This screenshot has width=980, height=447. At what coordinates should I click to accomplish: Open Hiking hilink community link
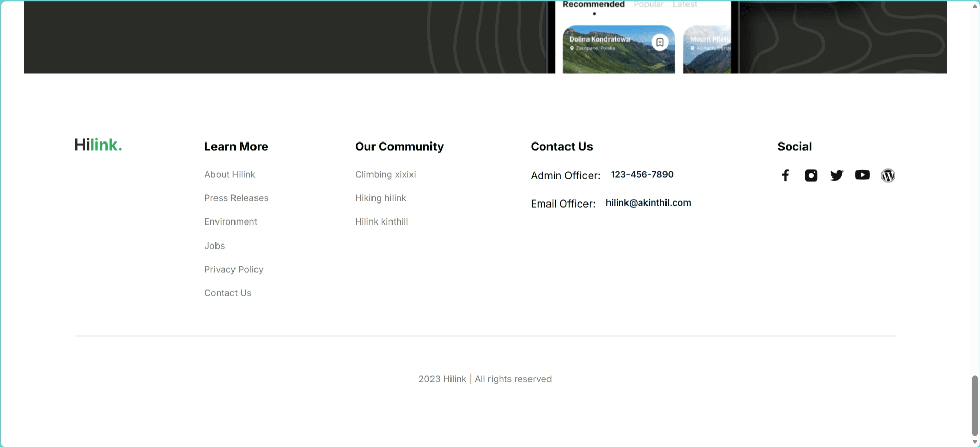[381, 198]
